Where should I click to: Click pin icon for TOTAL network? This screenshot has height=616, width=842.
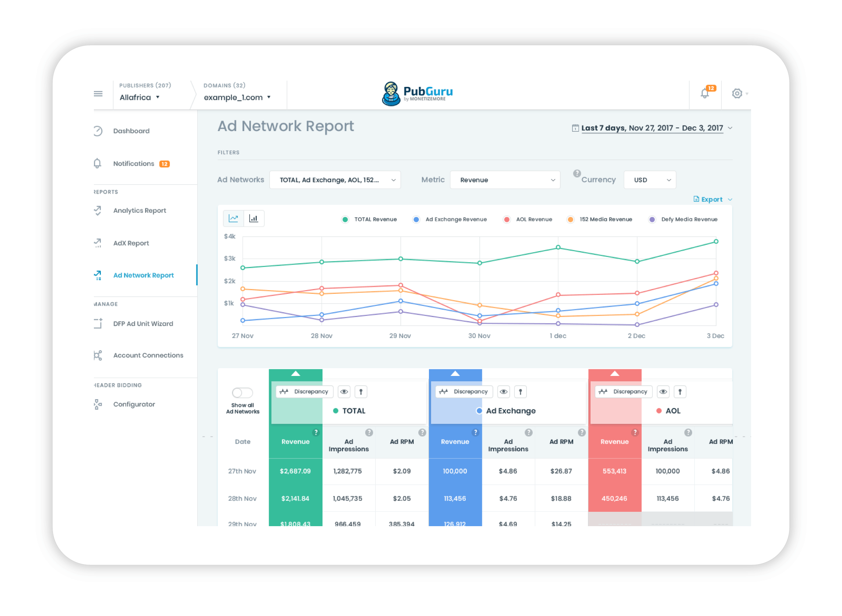tap(360, 392)
